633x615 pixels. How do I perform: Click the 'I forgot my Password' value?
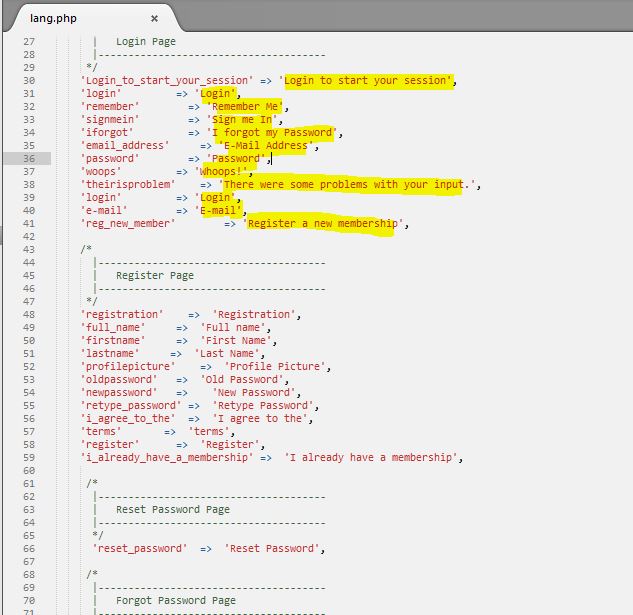273,133
